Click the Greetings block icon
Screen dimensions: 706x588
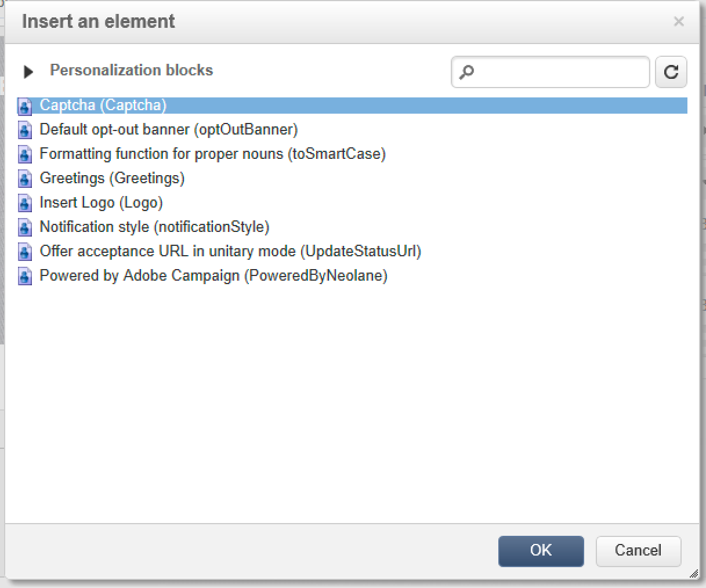click(x=25, y=179)
